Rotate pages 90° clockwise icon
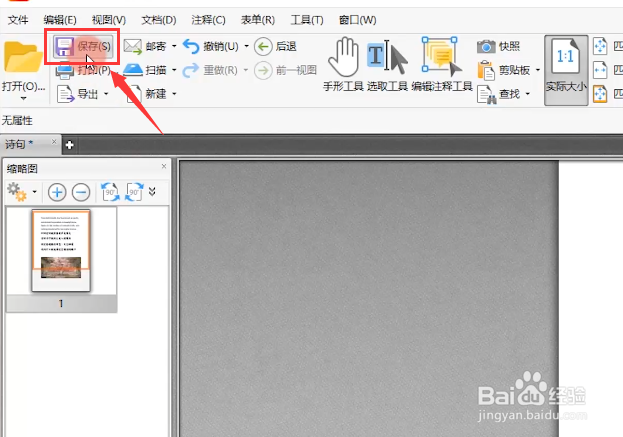The height and width of the screenshot is (437, 623). coord(134,192)
